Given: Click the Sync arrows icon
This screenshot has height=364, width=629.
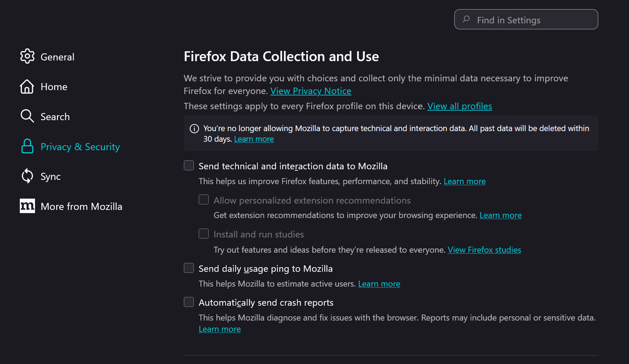Looking at the screenshot, I should click(x=27, y=176).
